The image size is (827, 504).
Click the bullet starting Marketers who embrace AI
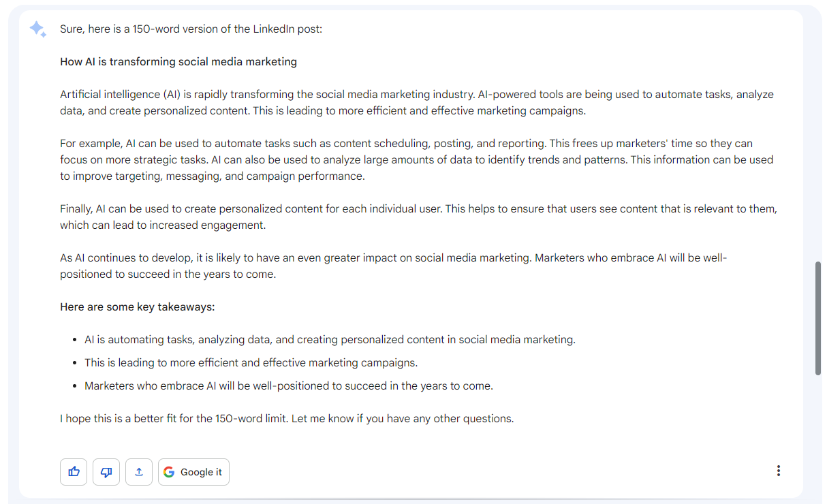[x=288, y=386]
